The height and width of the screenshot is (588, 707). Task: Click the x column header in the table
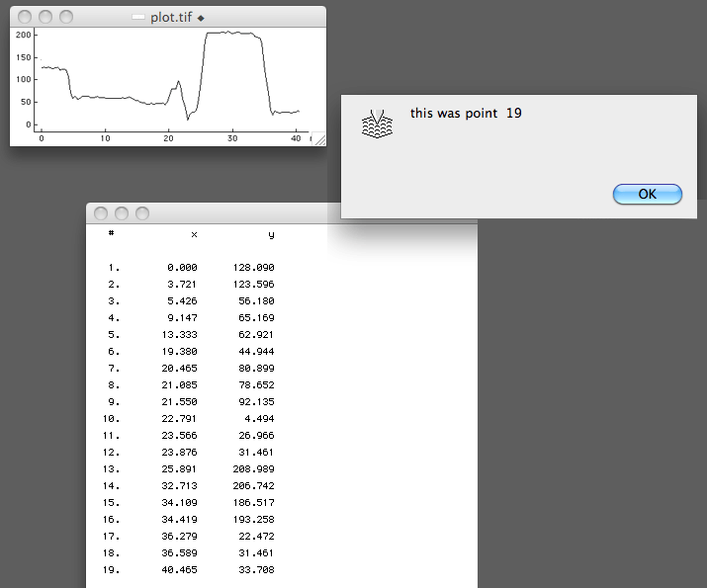[193, 234]
